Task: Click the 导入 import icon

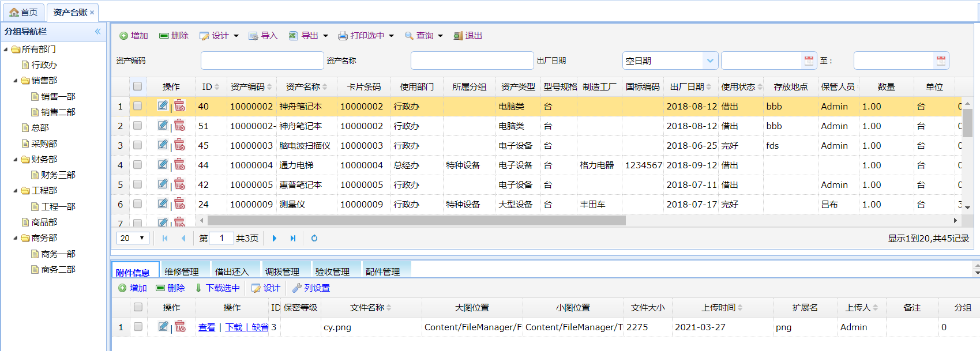Action: tap(253, 36)
